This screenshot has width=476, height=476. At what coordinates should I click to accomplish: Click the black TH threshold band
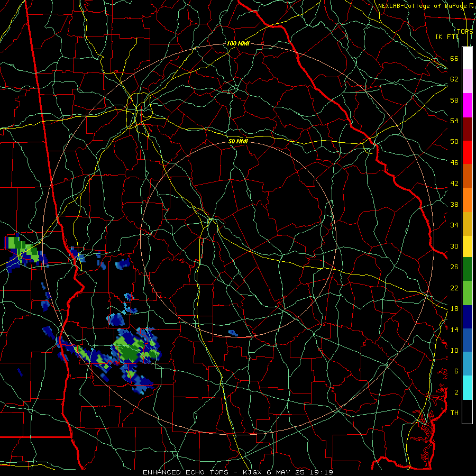click(x=467, y=411)
